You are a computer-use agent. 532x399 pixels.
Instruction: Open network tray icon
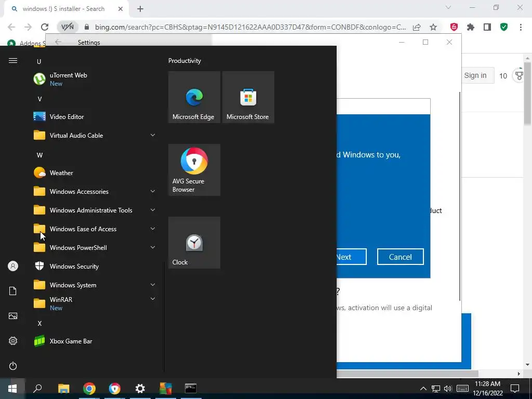point(436,389)
